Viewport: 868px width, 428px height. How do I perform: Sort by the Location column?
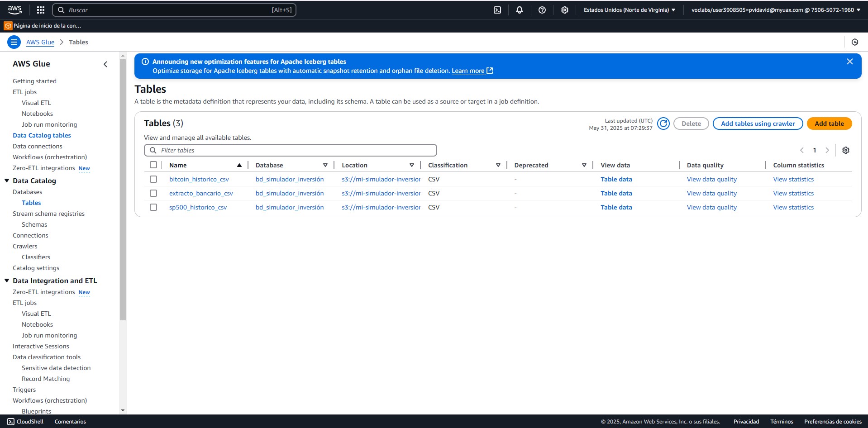(412, 165)
